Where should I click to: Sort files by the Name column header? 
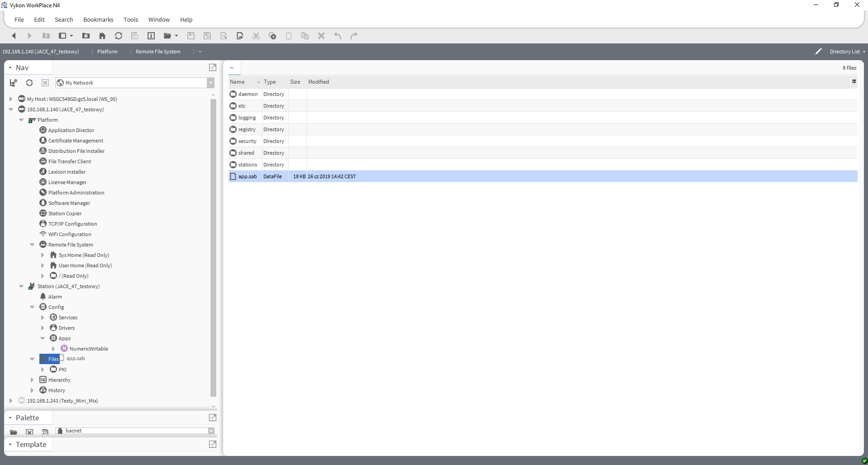coord(237,82)
